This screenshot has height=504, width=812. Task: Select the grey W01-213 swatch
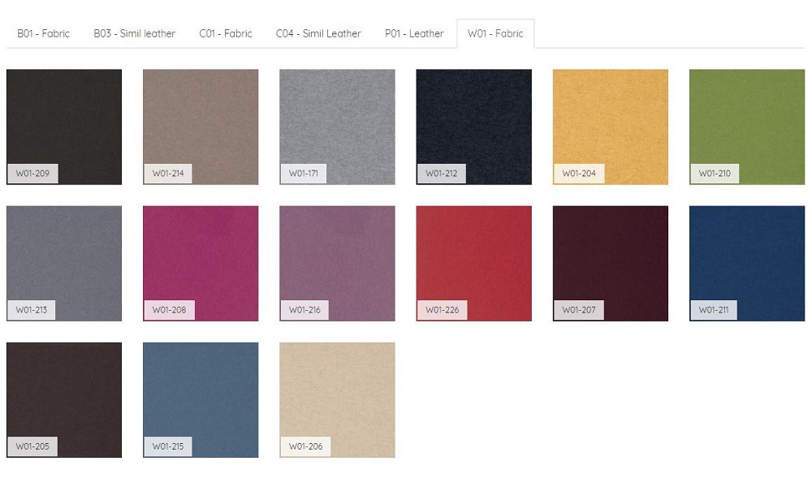(x=64, y=263)
